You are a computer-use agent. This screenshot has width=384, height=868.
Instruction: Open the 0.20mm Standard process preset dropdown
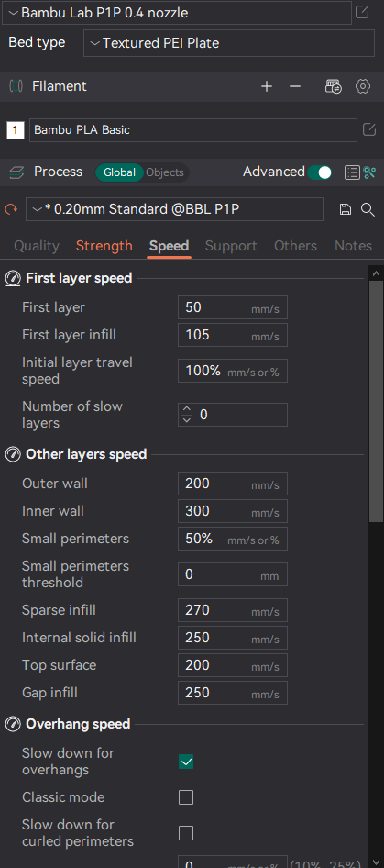[x=175, y=209]
